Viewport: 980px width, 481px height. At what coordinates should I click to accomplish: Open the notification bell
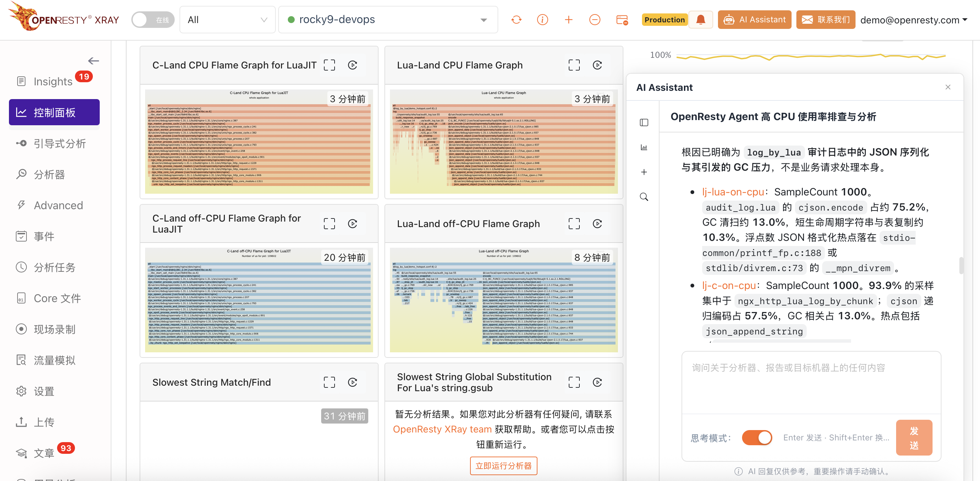(700, 20)
